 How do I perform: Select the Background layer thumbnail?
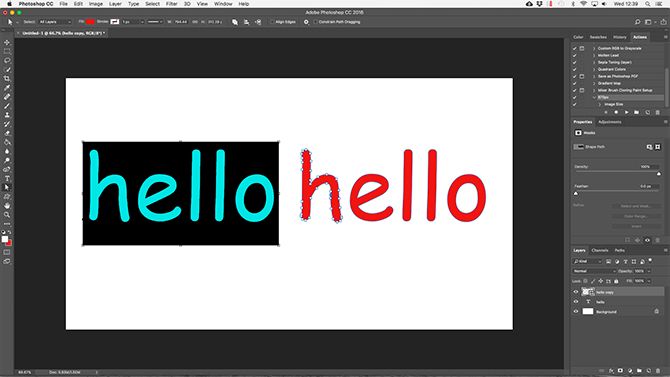tap(588, 312)
